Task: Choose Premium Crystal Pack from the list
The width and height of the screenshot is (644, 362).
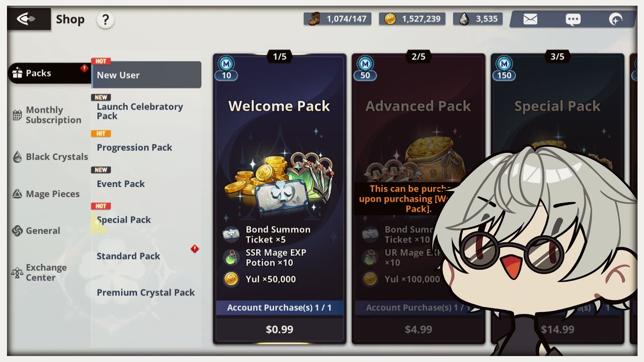Action: pyautogui.click(x=146, y=293)
